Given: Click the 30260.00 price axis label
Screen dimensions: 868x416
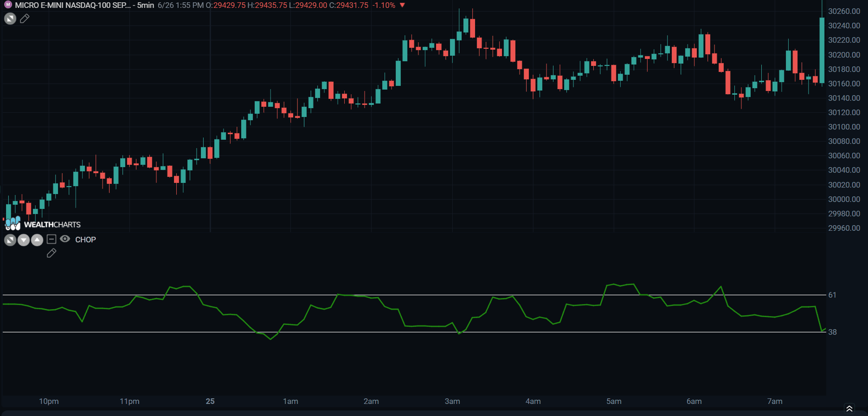Looking at the screenshot, I should (844, 11).
